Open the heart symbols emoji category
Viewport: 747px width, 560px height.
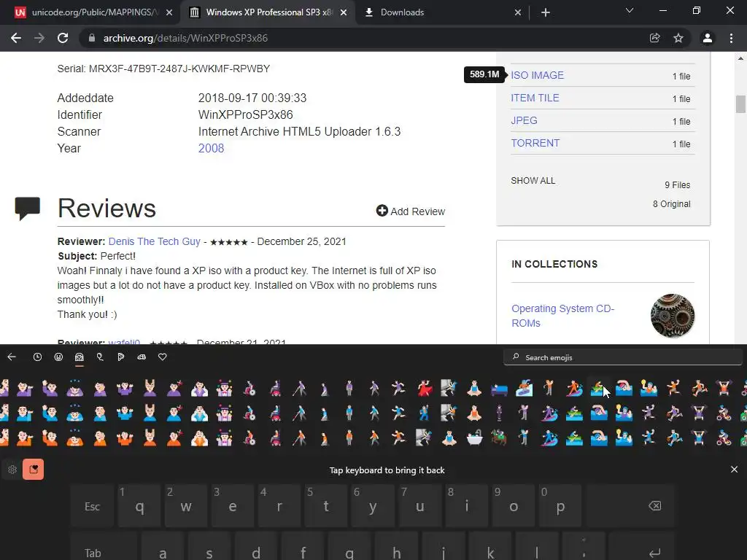163,357
